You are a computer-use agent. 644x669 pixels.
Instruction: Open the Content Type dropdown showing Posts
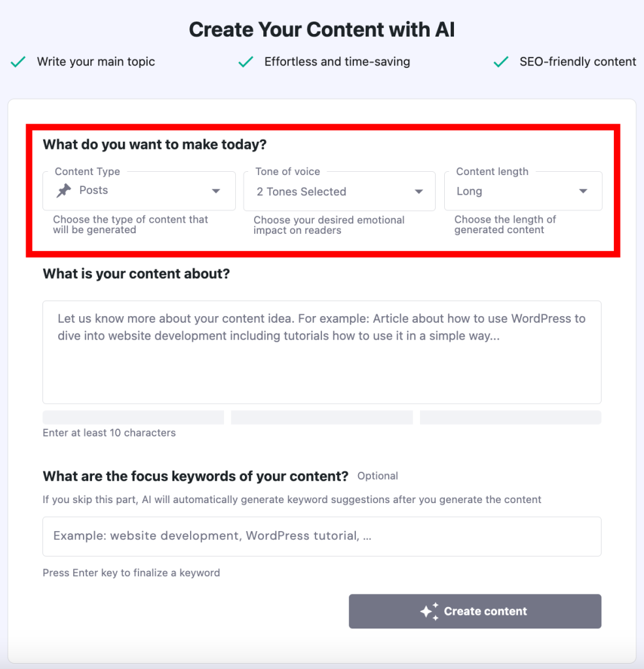pyautogui.click(x=138, y=191)
